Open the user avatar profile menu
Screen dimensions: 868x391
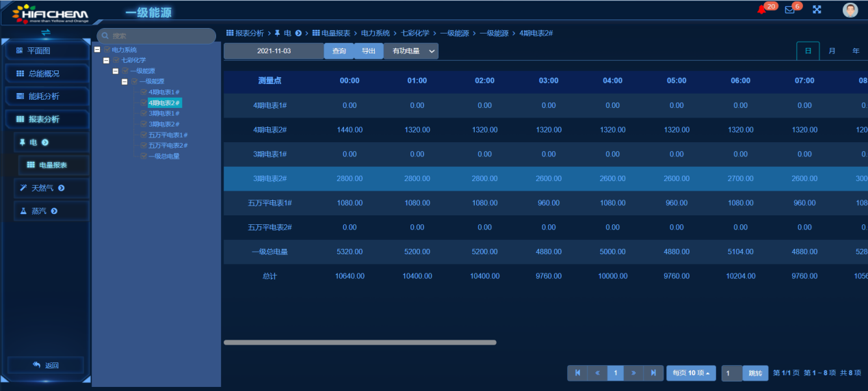pyautogui.click(x=850, y=10)
